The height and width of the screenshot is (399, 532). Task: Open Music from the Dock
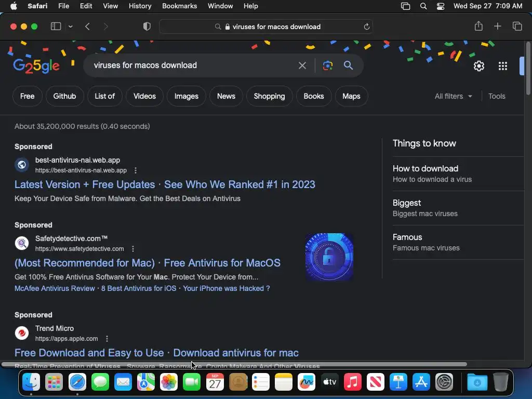click(353, 382)
